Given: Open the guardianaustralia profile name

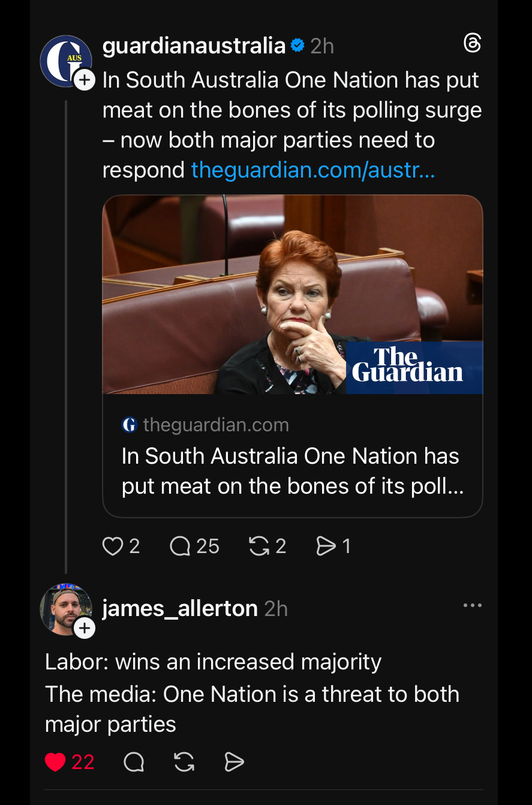Looking at the screenshot, I should [x=194, y=46].
